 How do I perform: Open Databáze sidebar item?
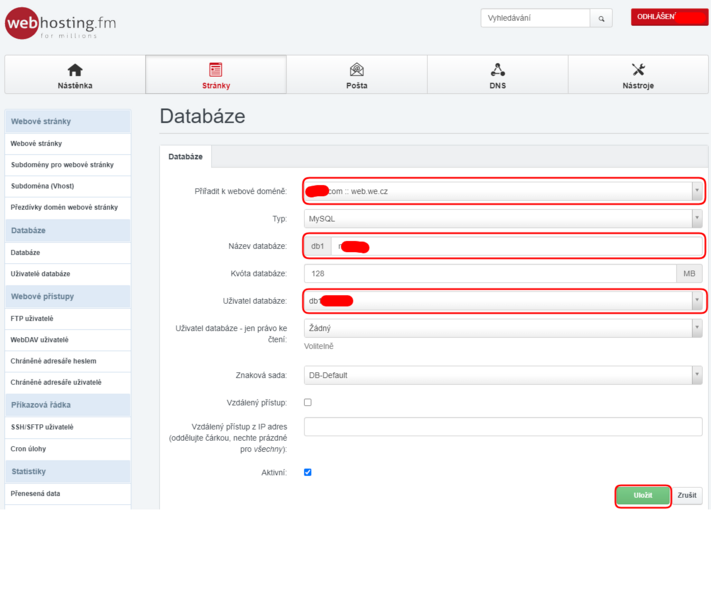(68, 252)
